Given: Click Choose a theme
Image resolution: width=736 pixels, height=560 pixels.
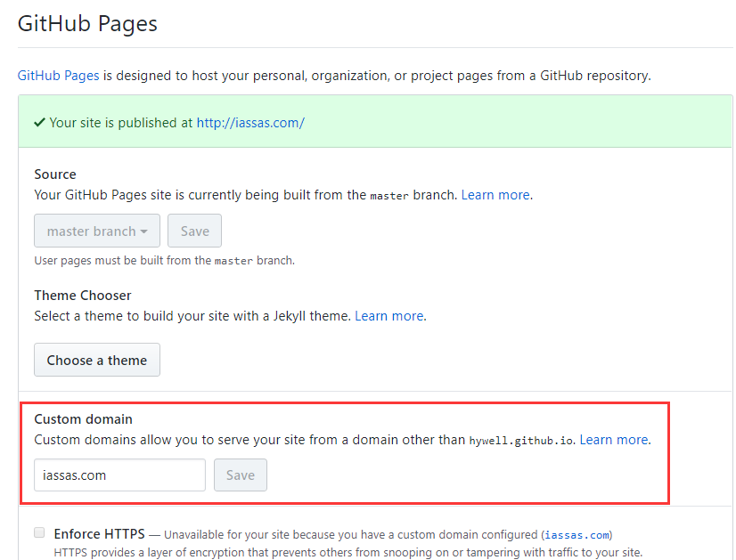Looking at the screenshot, I should (x=96, y=360).
